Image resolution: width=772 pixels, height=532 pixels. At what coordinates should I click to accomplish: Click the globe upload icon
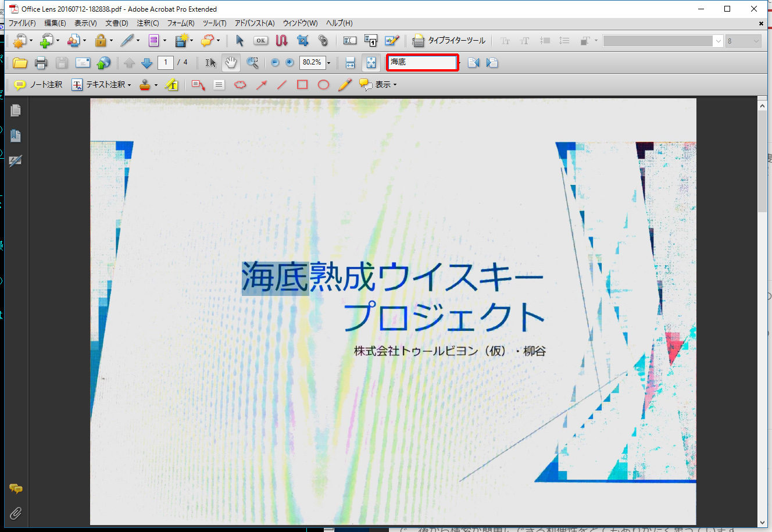click(103, 63)
